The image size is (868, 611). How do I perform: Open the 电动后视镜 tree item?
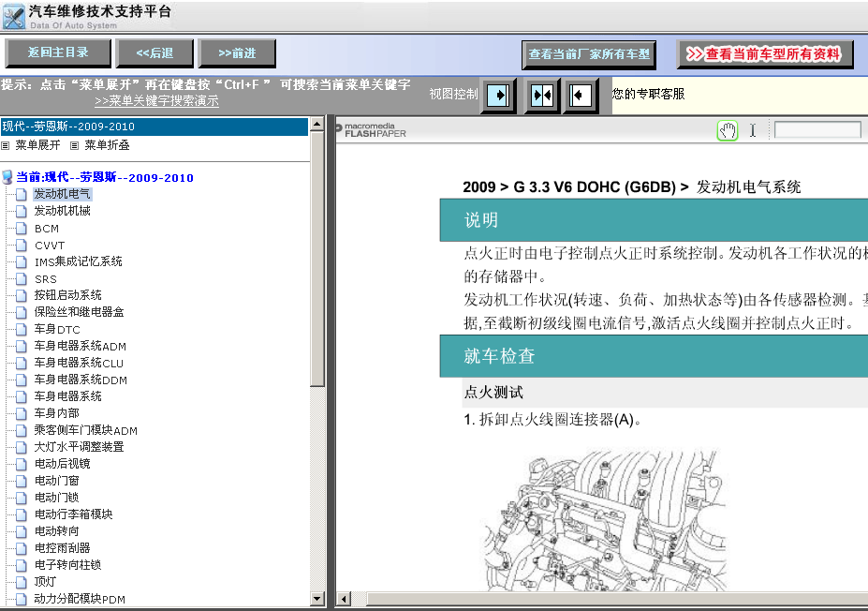(x=62, y=464)
